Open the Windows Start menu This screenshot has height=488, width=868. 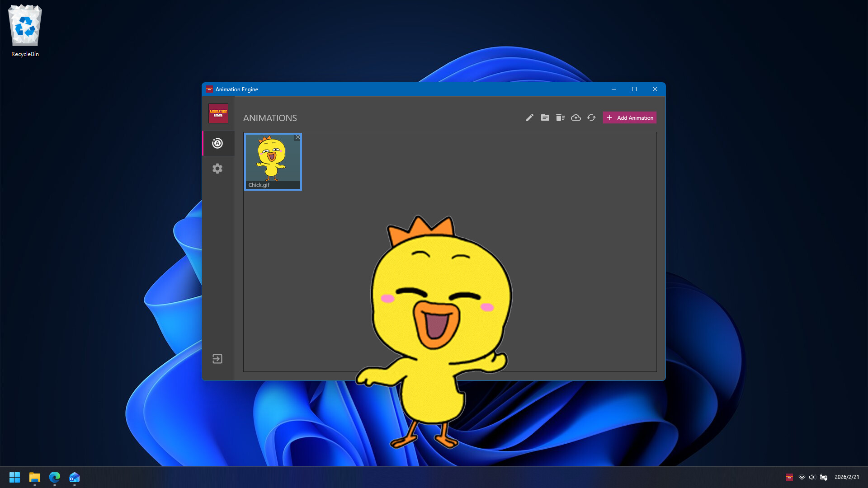tap(14, 477)
